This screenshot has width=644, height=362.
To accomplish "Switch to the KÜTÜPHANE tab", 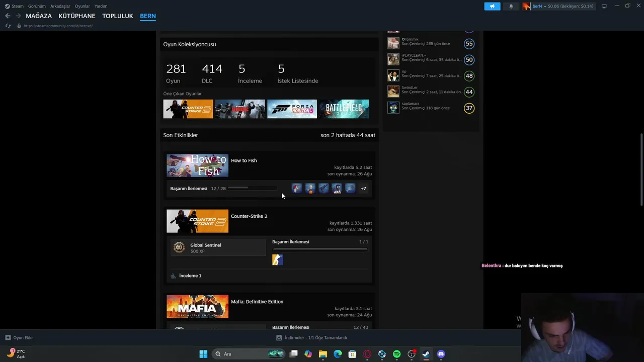I will 77,16.
